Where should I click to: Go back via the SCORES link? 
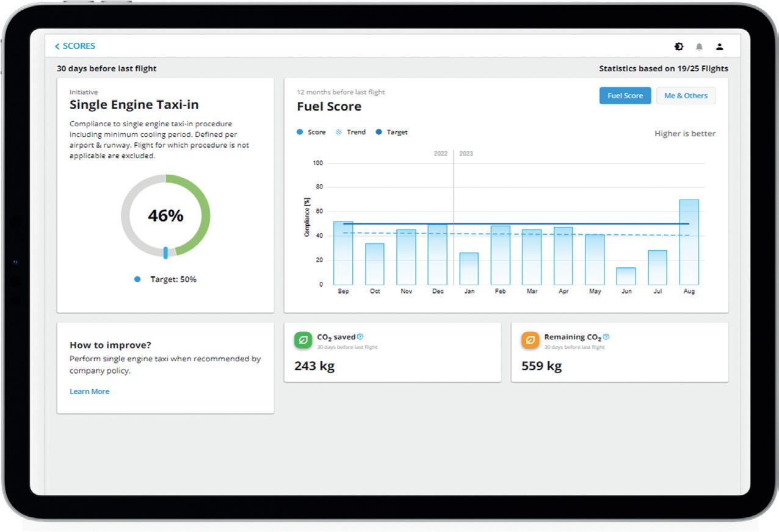point(79,46)
